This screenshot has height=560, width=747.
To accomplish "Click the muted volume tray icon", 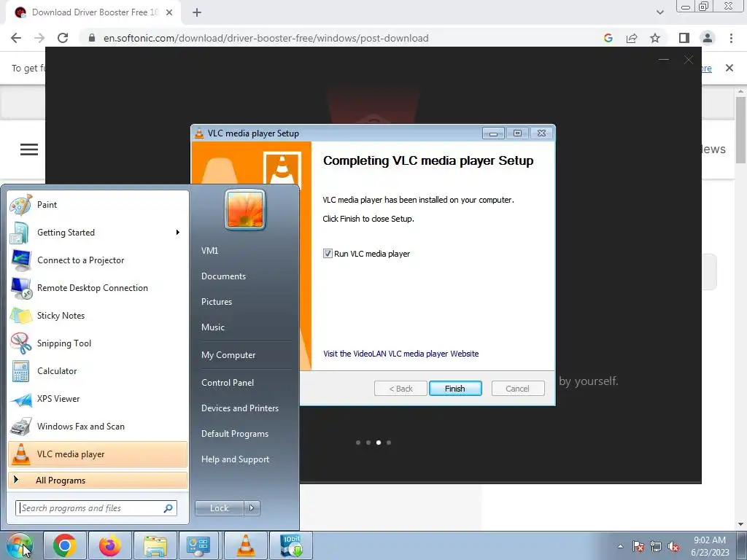I will 673,546.
